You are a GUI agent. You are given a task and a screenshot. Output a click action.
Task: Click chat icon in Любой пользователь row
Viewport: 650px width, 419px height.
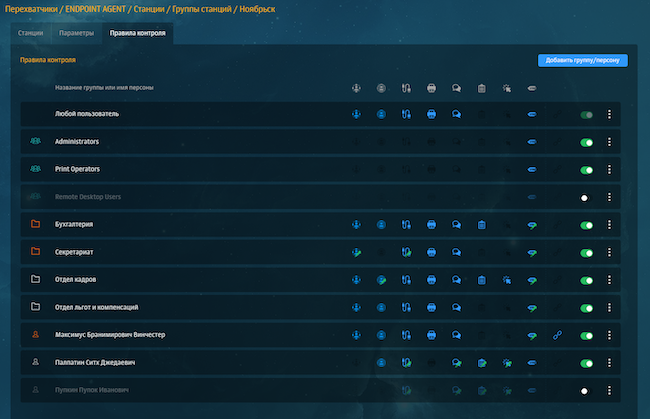point(456,114)
